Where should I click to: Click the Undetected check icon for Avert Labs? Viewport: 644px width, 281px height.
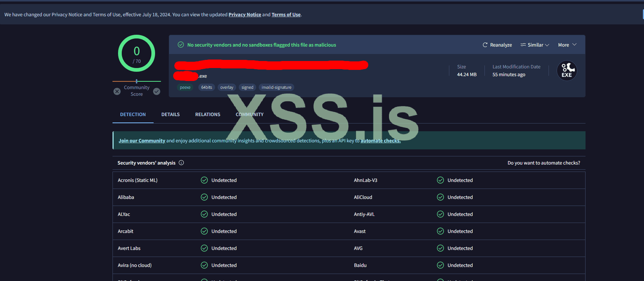204,248
